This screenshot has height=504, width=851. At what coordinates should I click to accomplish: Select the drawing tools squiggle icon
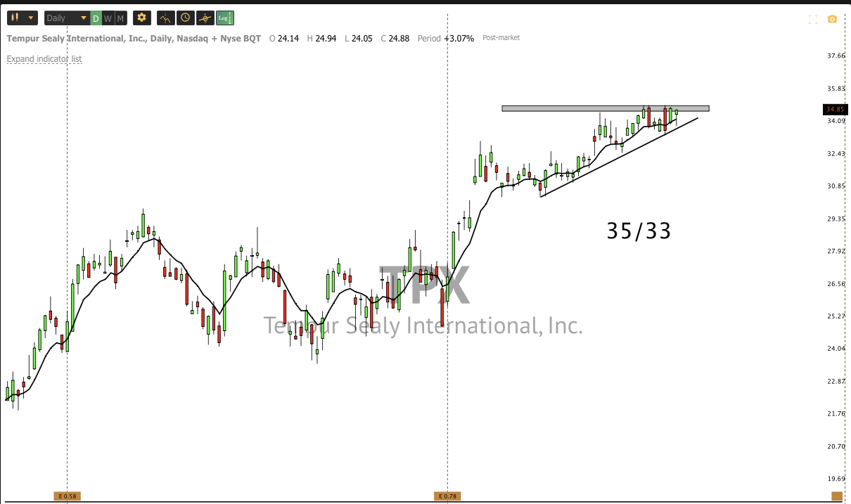pos(165,18)
